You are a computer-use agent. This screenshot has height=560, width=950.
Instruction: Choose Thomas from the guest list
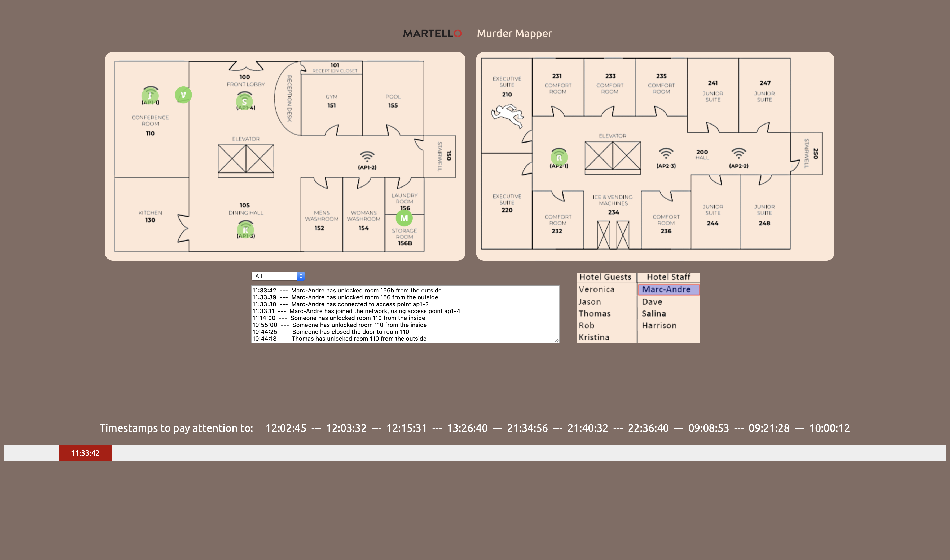[595, 314]
